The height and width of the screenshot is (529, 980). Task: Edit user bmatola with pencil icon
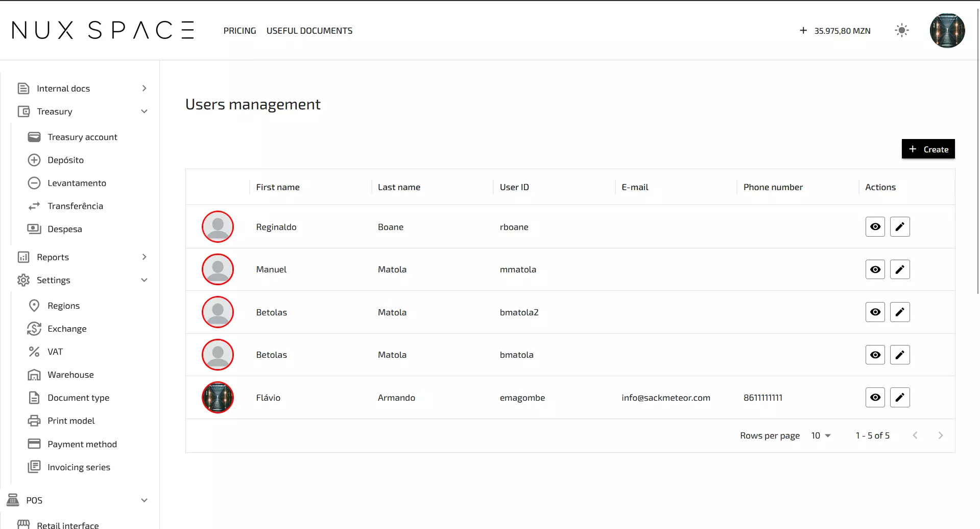click(900, 355)
